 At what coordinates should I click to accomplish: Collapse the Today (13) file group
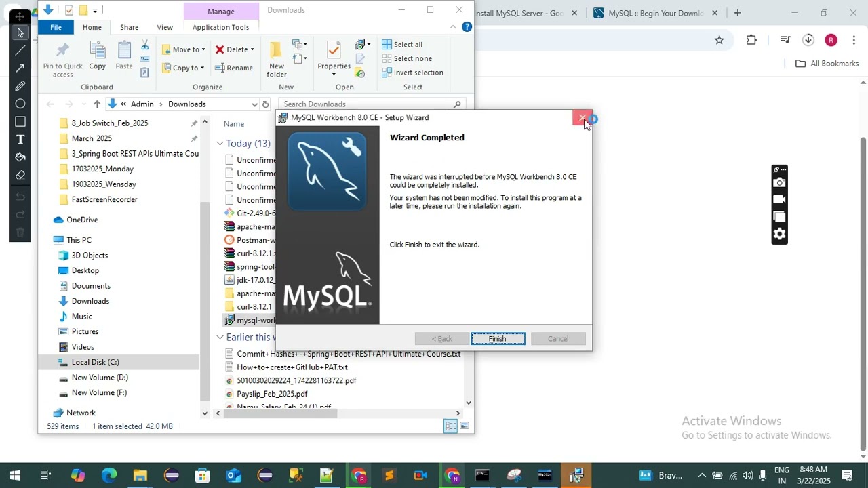coord(220,144)
